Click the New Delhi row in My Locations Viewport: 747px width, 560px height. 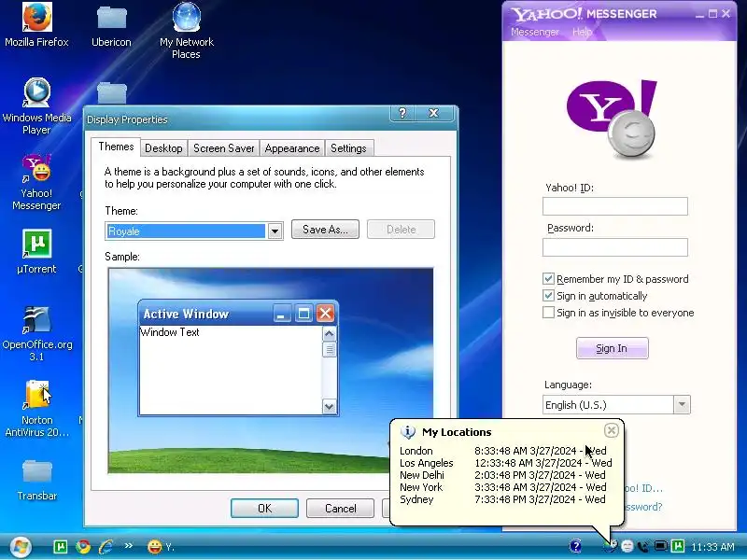pos(502,475)
